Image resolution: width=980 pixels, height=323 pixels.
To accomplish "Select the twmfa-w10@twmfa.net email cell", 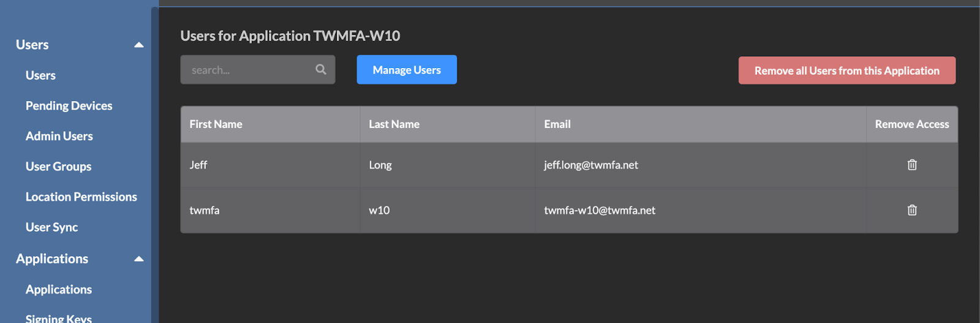I will [701, 210].
